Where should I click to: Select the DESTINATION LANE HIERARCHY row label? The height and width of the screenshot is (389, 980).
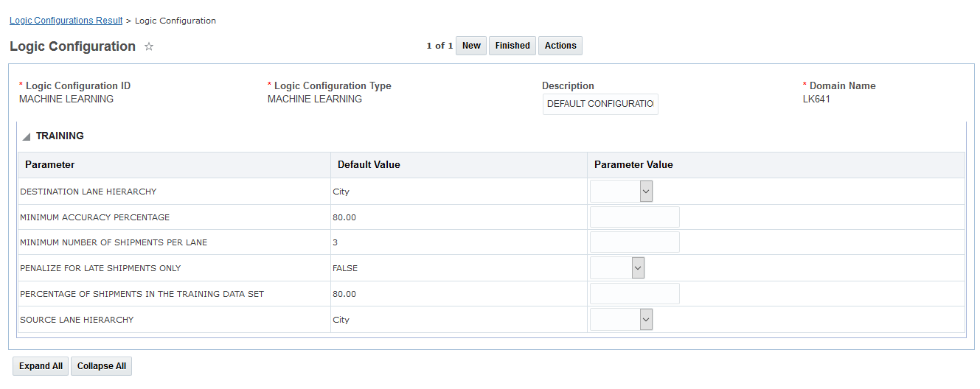[x=88, y=192]
